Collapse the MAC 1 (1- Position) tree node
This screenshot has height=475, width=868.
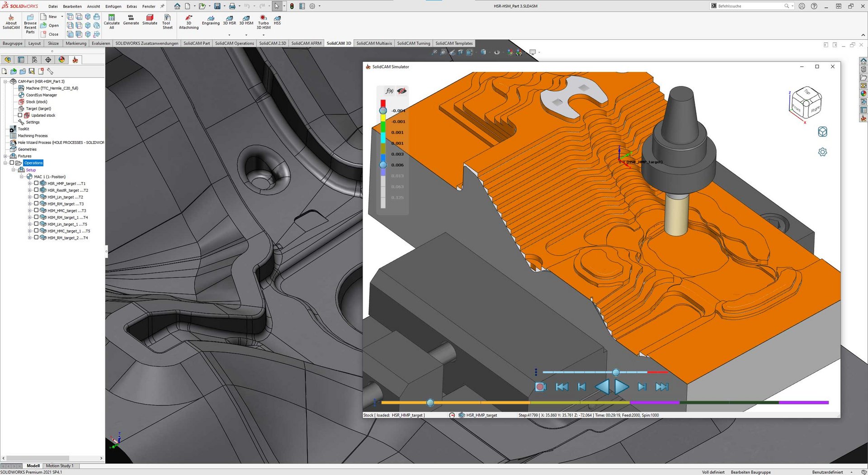[21, 177]
